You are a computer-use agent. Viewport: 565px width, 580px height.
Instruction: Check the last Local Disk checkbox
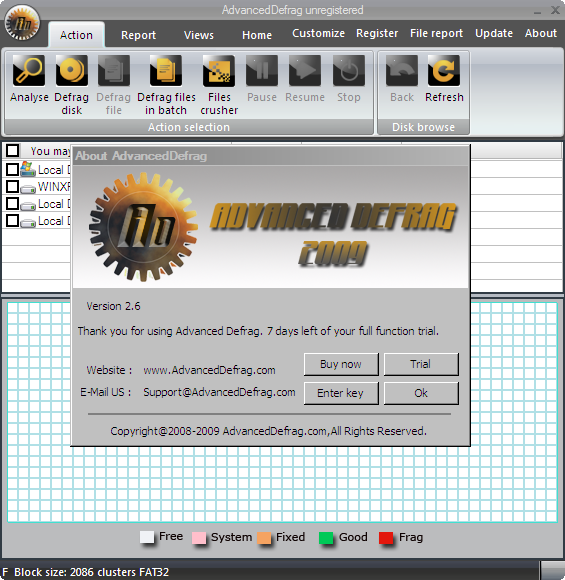coord(13,220)
